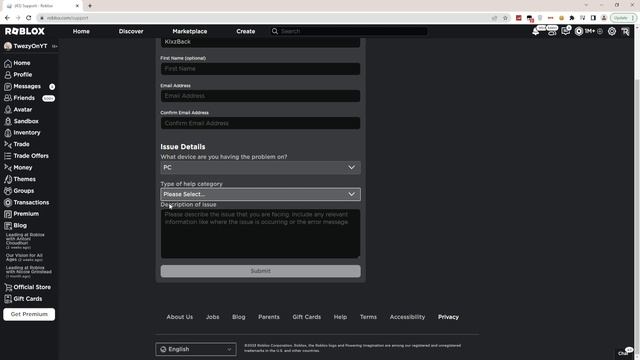Open Official Store in the sidebar
640x360 pixels.
[x=27, y=287]
